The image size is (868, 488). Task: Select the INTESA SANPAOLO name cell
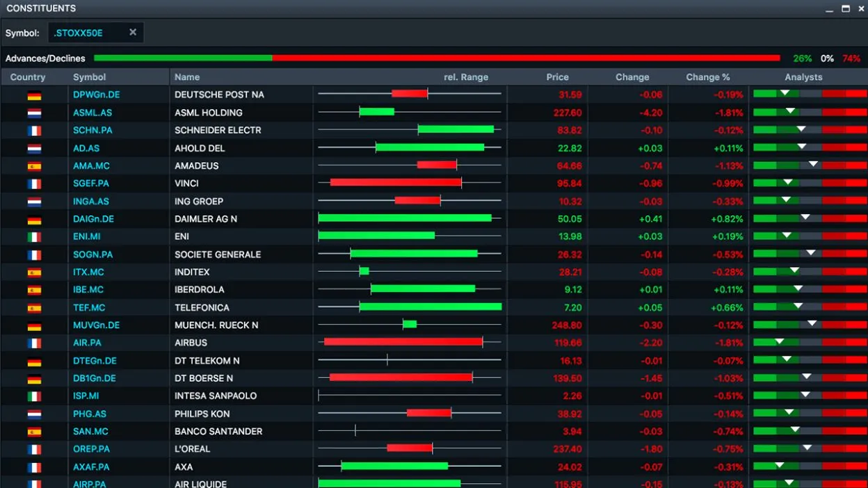tap(241, 396)
